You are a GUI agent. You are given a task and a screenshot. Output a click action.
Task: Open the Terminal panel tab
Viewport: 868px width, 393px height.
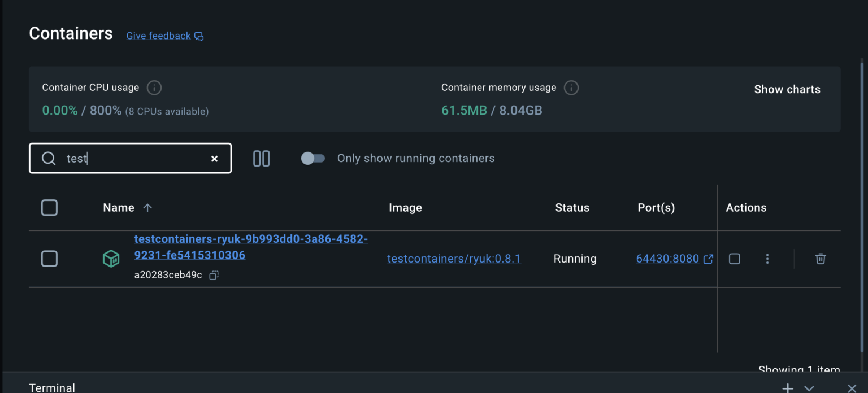[x=52, y=387]
